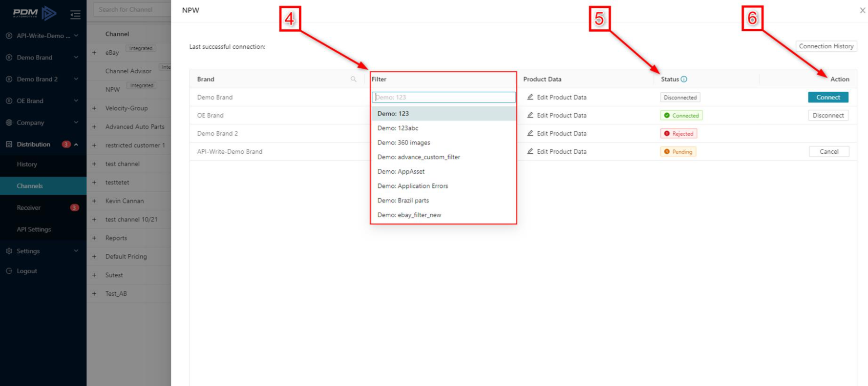Expand the API-Write-Demo brand menu
This screenshot has height=386, width=868.
[76, 36]
